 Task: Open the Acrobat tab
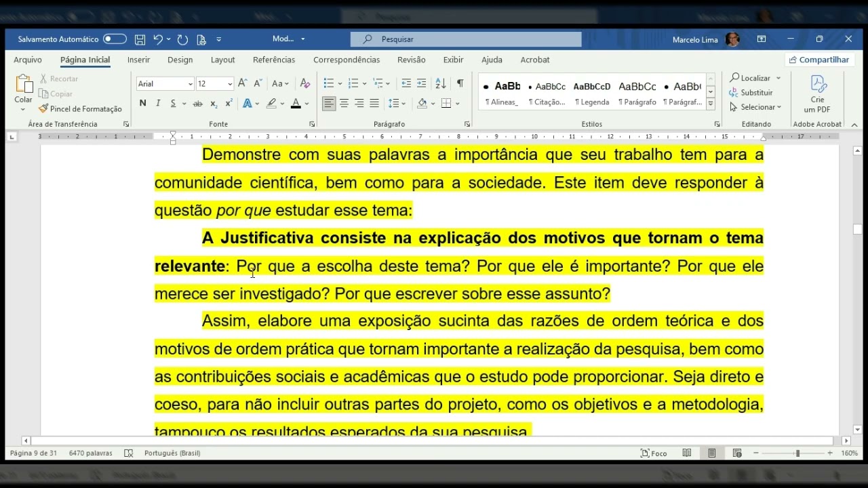(x=535, y=60)
